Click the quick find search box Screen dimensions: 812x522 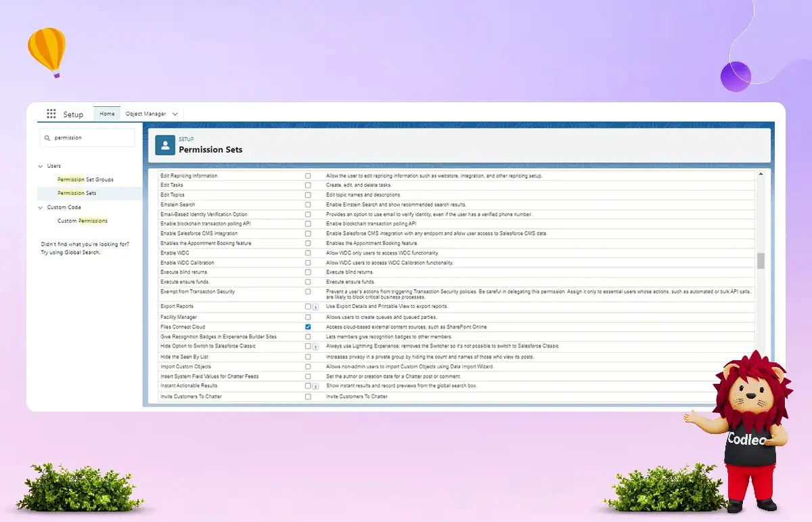pyautogui.click(x=87, y=137)
